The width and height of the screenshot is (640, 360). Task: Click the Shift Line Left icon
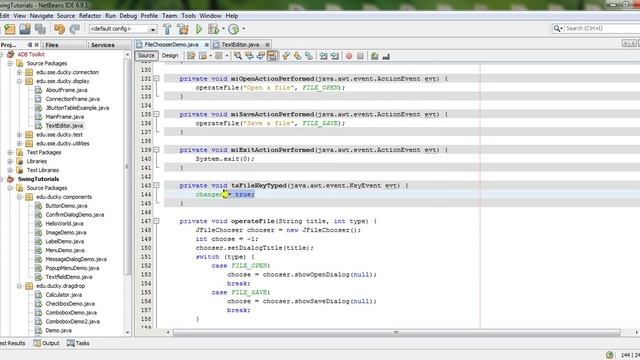point(323,56)
